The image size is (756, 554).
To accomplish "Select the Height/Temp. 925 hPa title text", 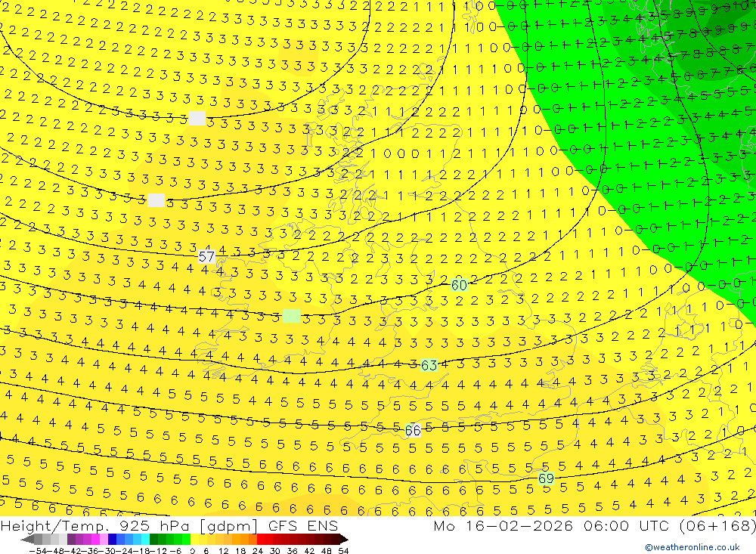I will (94, 526).
